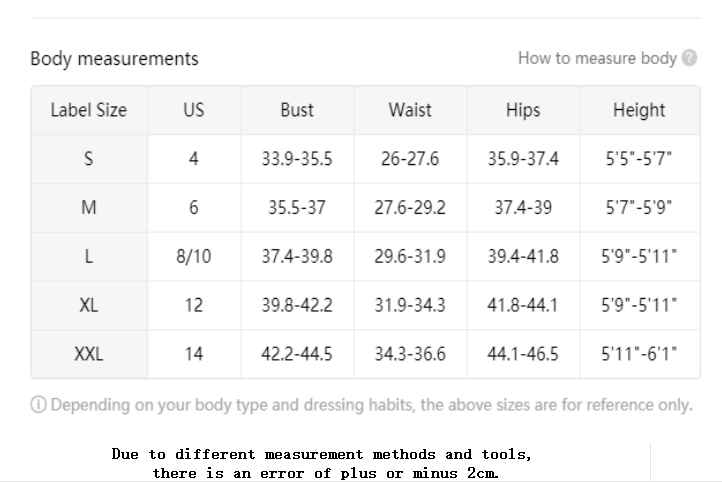Click the info icon beside the disclaimer
The image size is (722, 482).
38,405
